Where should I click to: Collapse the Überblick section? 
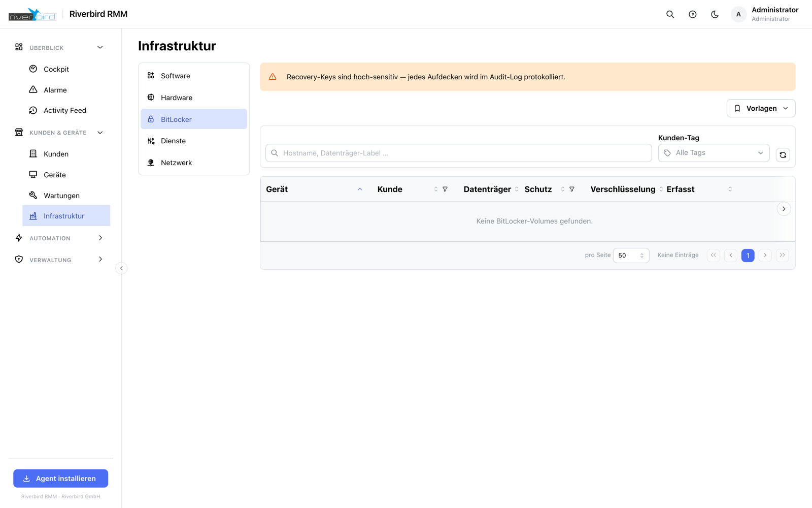click(100, 47)
